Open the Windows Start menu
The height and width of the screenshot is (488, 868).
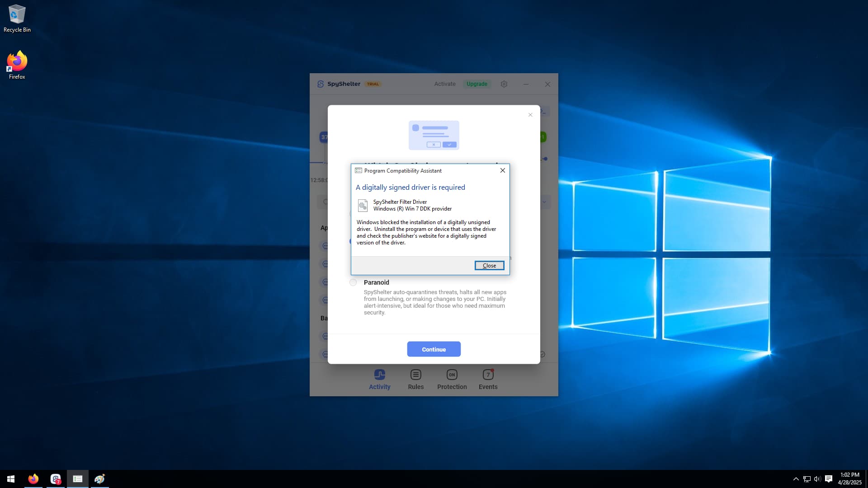coord(11,479)
